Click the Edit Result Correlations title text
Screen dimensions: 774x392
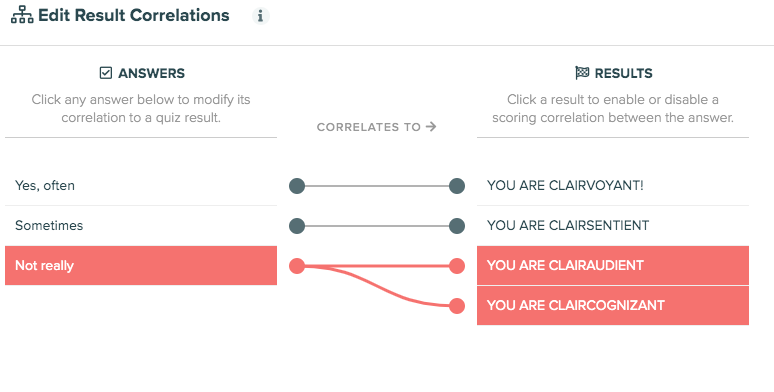click(x=134, y=15)
